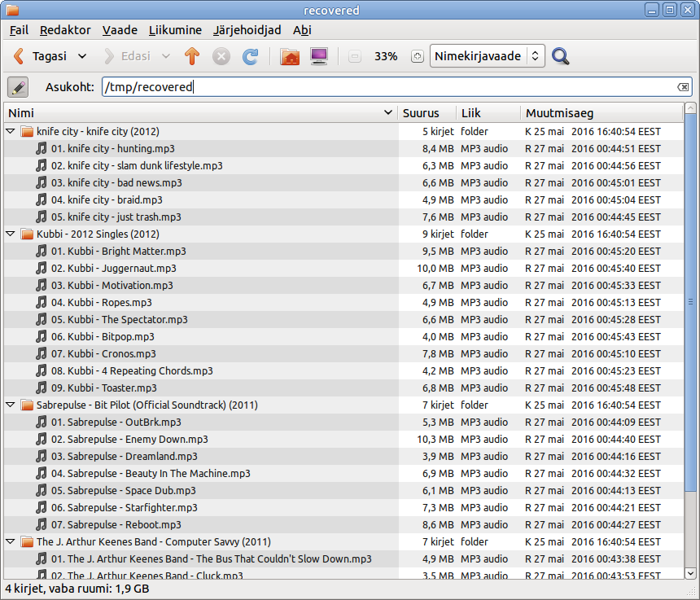Open the Nimekirjavaade view selector

click(x=487, y=56)
